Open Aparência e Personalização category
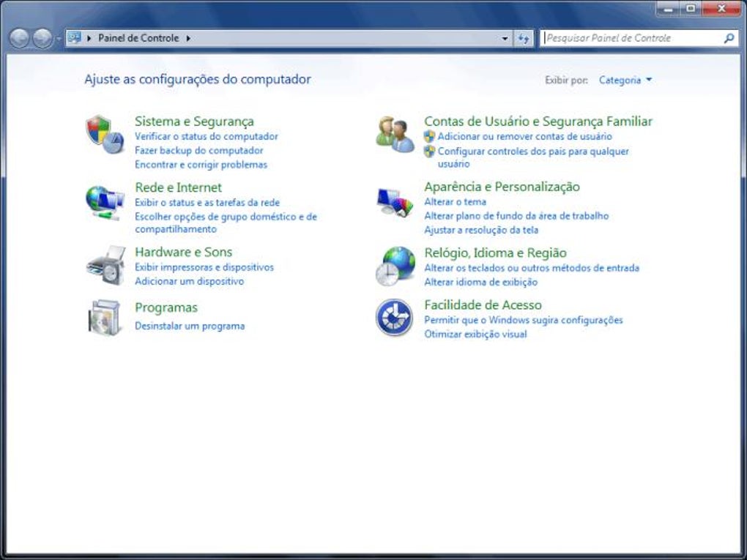The height and width of the screenshot is (560, 747). (502, 187)
